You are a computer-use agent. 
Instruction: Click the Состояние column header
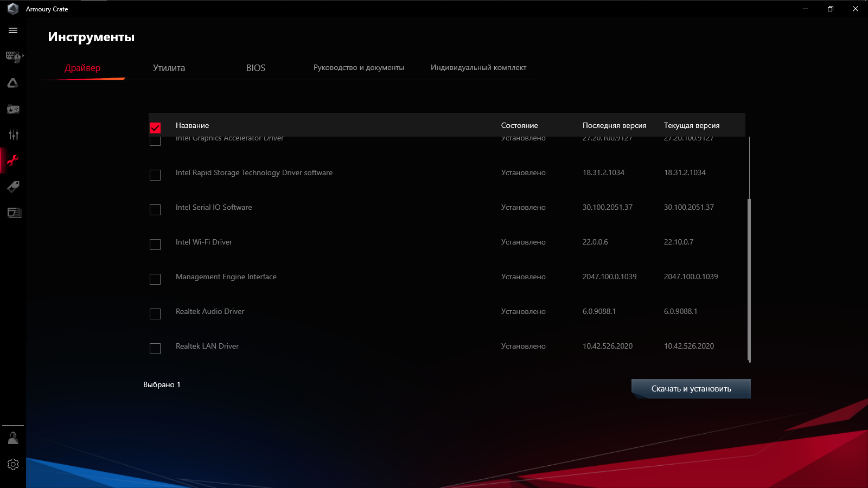pyautogui.click(x=520, y=125)
